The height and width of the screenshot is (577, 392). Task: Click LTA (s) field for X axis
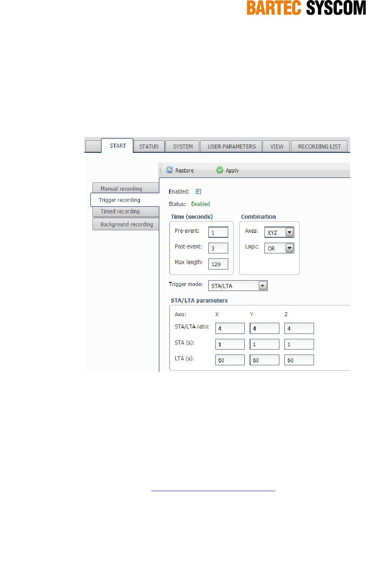(x=230, y=360)
